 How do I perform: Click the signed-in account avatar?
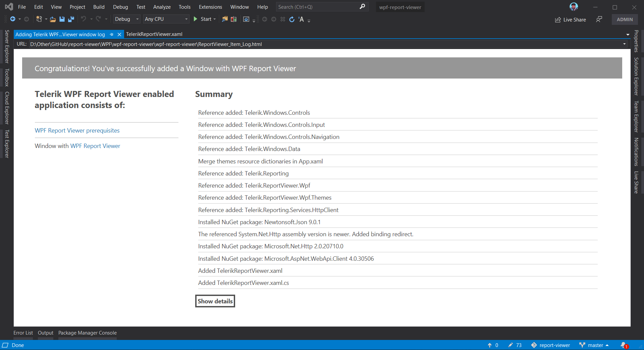[x=574, y=7]
